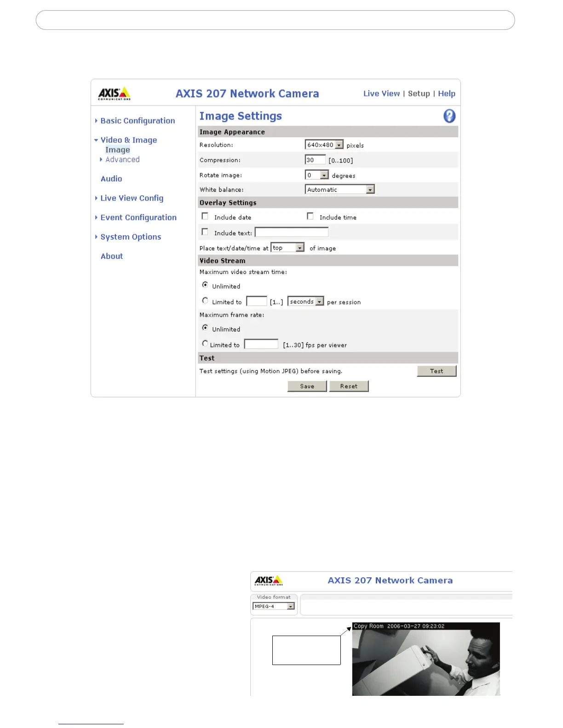This screenshot has height=728, width=563.
Task: Click the Save button
Action: point(307,386)
